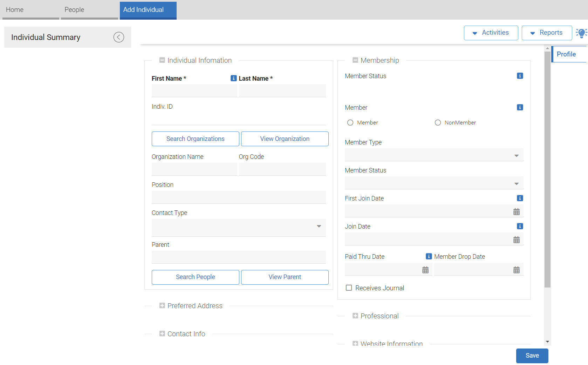This screenshot has width=588, height=365.
Task: Open the lightbulb tips icon
Action: pos(581,33)
